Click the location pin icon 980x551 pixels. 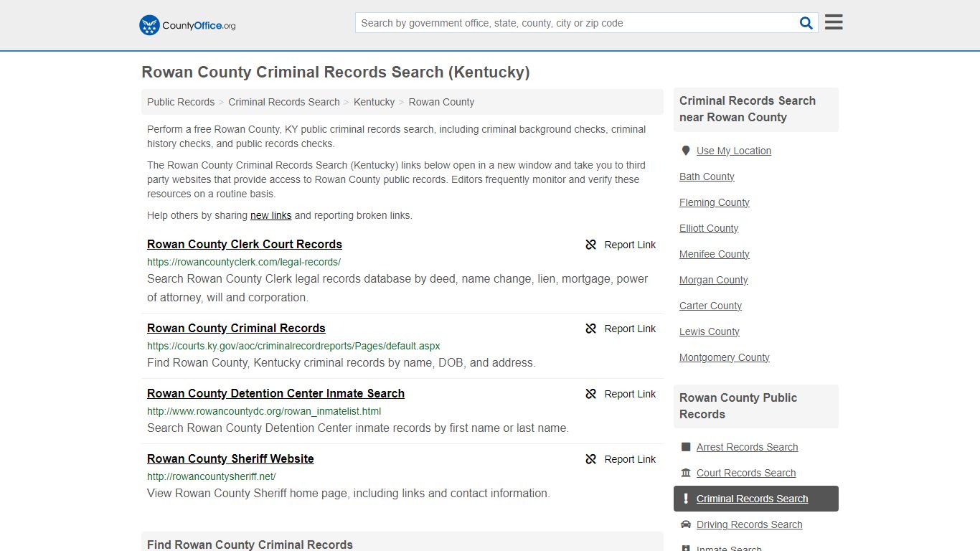click(x=686, y=151)
